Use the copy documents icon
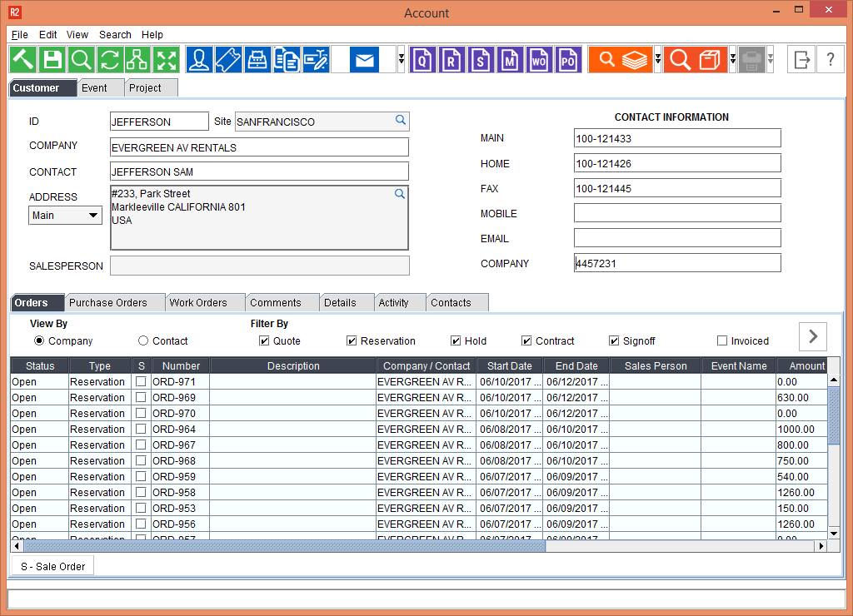The width and height of the screenshot is (853, 616). [287, 59]
